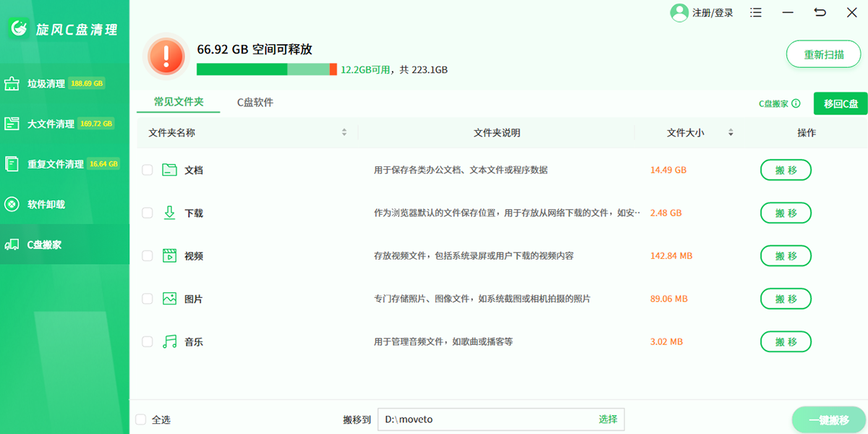This screenshot has width=868, height=434.
Task: Switch to 常见文件夹 tab
Action: tap(179, 102)
